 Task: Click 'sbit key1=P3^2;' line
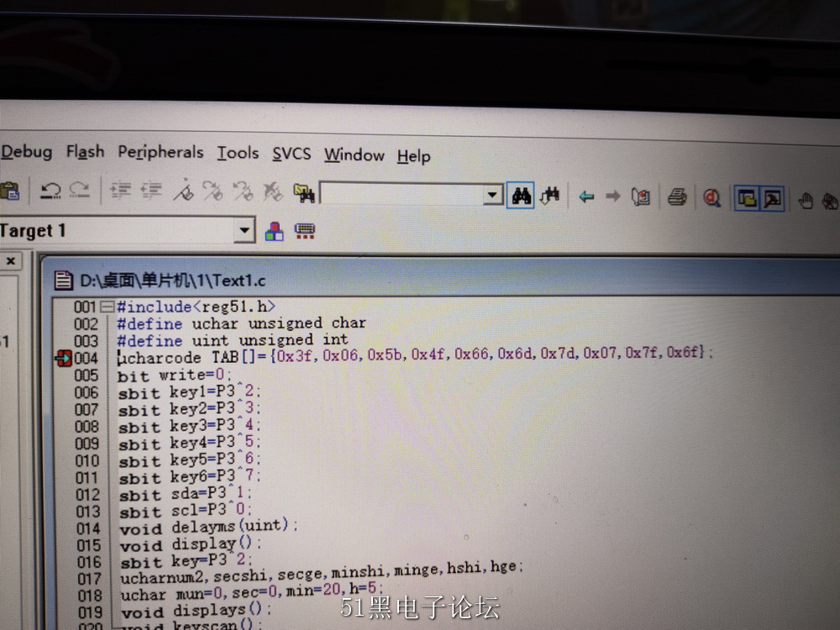pyautogui.click(x=189, y=392)
